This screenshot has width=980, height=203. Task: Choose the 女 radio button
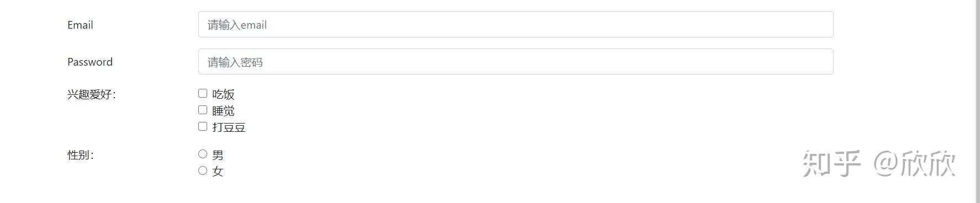(x=203, y=171)
